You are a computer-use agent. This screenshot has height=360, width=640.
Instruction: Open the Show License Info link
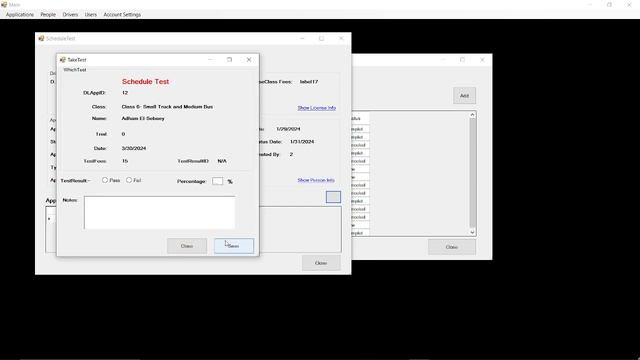317,108
